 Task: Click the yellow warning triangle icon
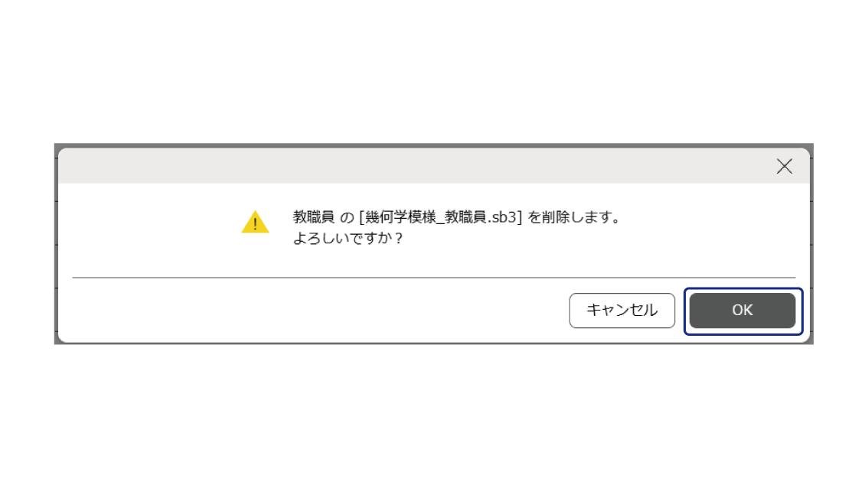click(x=255, y=222)
